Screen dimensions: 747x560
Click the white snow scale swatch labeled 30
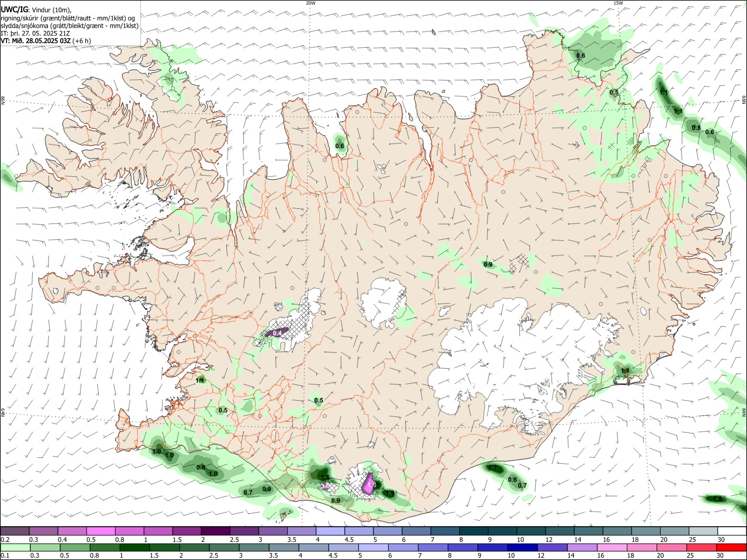click(x=732, y=531)
